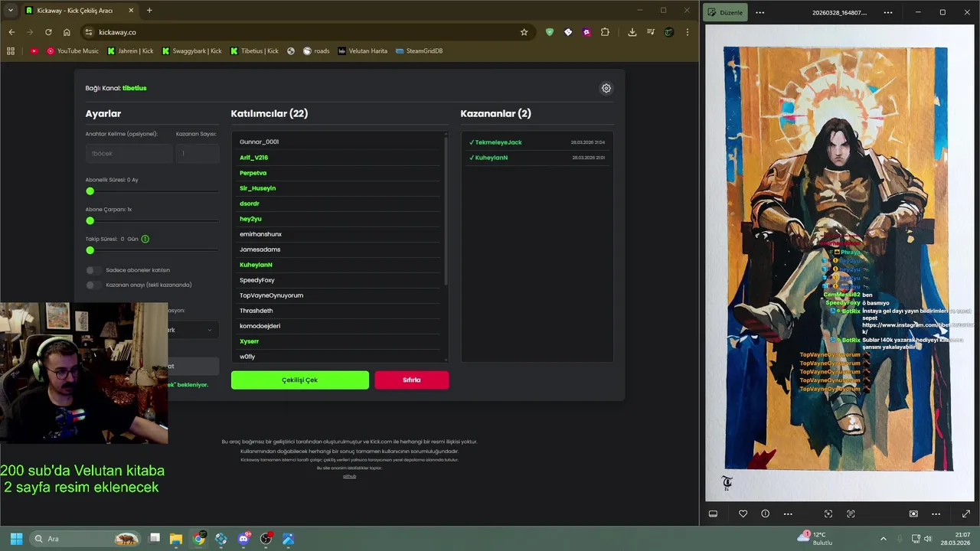980x551 pixels.
Task: Open a new browser tab
Action: click(x=149, y=11)
